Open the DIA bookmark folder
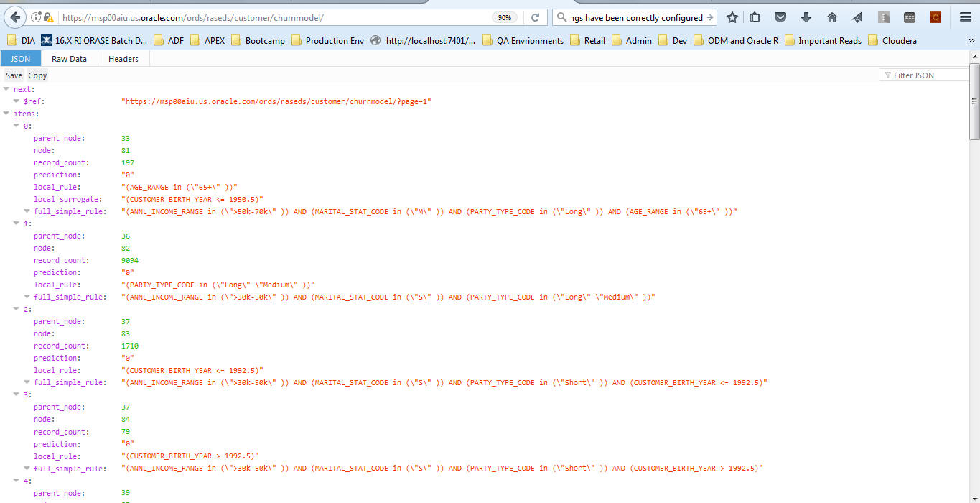980x503 pixels. click(21, 41)
